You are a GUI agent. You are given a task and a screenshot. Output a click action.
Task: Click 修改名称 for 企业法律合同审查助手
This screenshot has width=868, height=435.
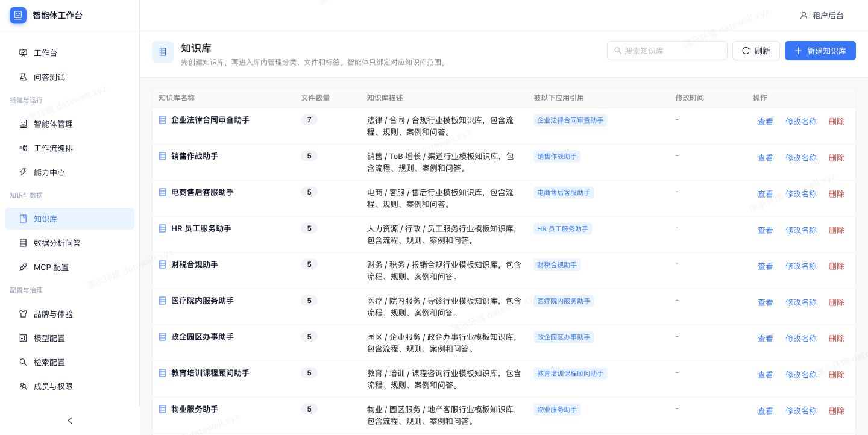coord(801,122)
